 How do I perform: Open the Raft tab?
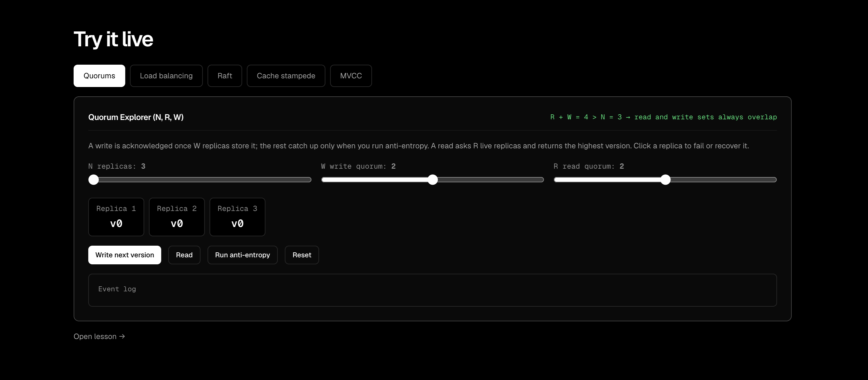(225, 76)
